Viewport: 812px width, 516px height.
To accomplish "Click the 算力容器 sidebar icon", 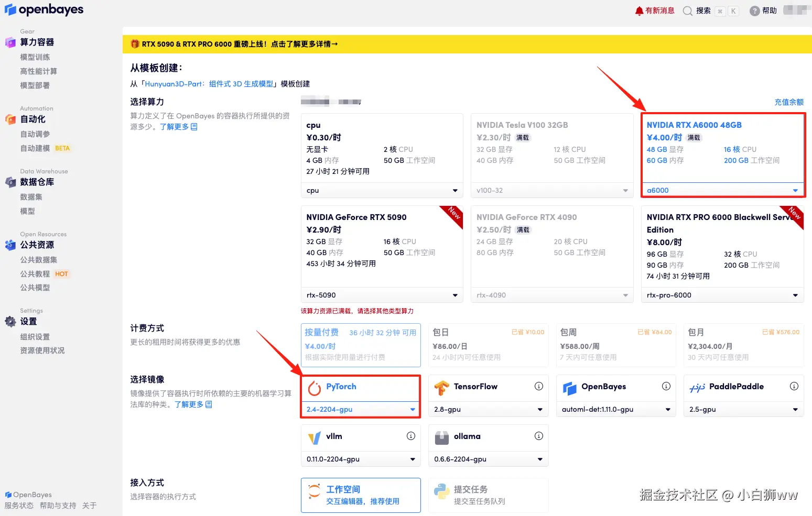I will pos(10,42).
